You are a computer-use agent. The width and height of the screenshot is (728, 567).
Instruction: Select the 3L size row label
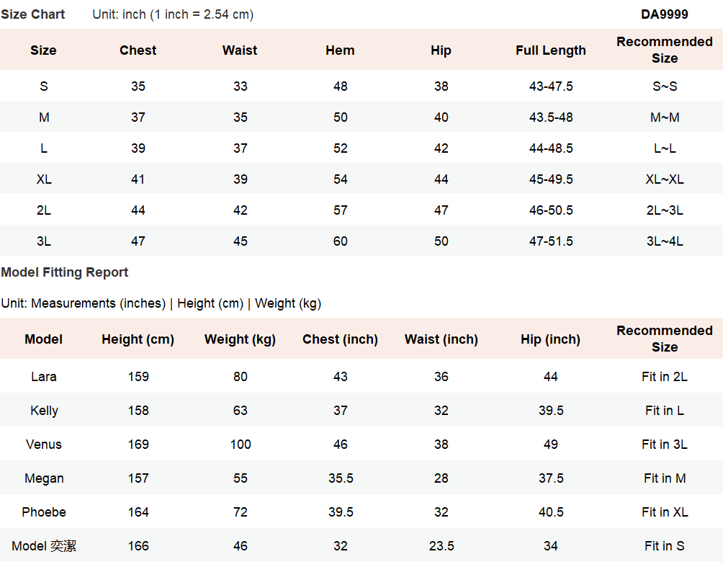(44, 241)
